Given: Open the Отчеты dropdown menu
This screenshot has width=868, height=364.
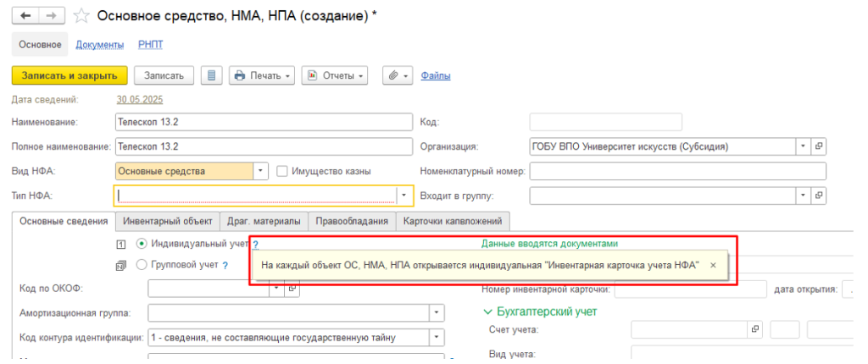Looking at the screenshot, I should pyautogui.click(x=334, y=76).
